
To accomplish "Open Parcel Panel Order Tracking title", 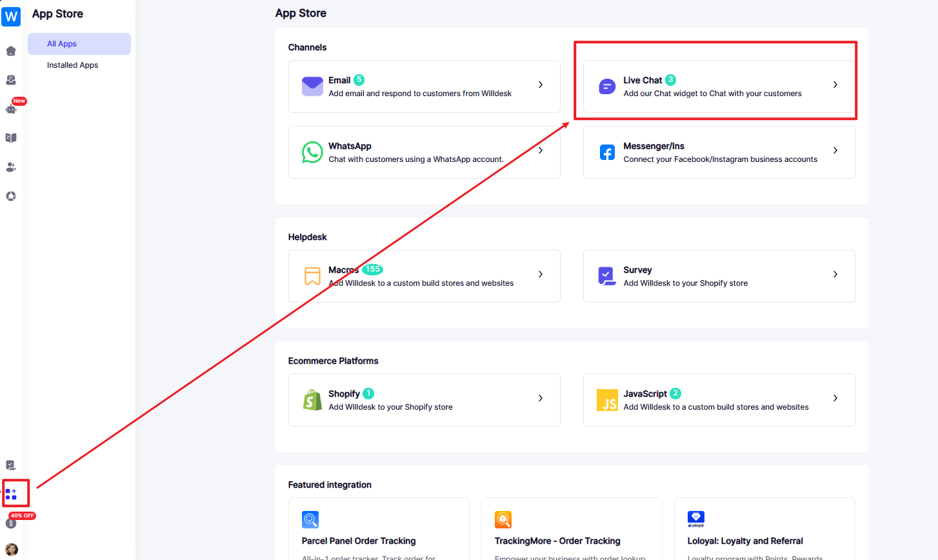I will (x=359, y=541).
